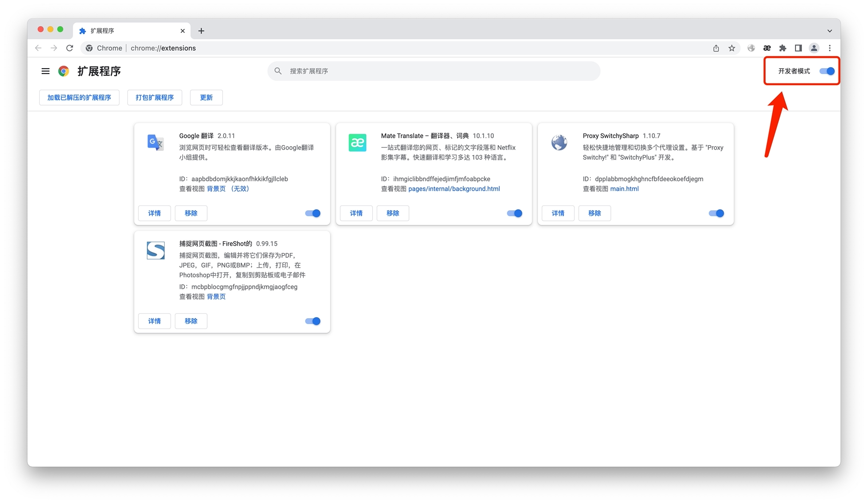The width and height of the screenshot is (868, 503).
Task: Click the FireShot extension S logo
Action: 156,251
